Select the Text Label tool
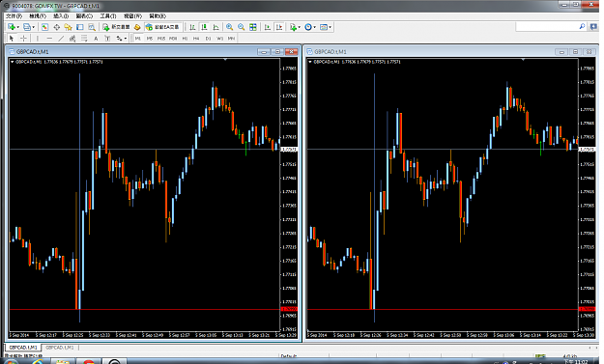This screenshot has height=364, width=604. coord(107,38)
